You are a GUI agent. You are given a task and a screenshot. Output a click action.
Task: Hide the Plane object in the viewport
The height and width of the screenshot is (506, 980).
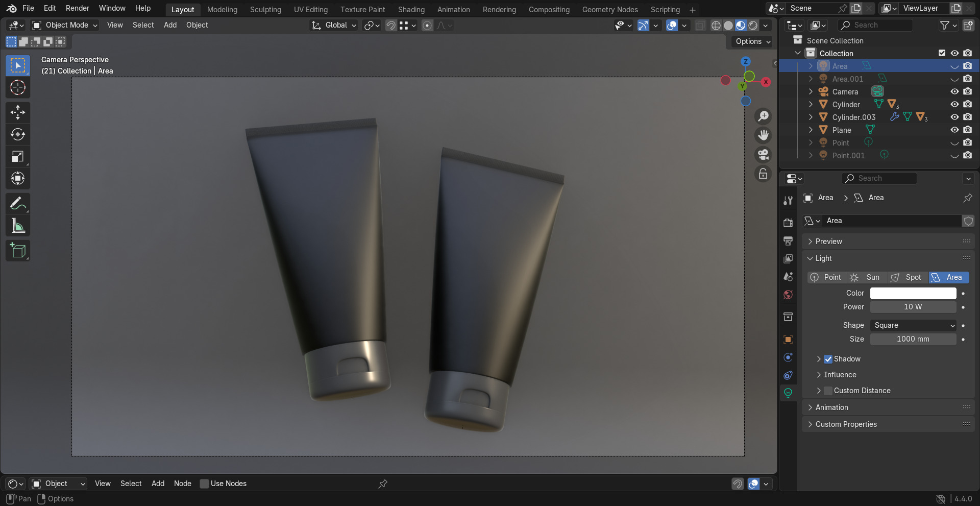click(954, 130)
